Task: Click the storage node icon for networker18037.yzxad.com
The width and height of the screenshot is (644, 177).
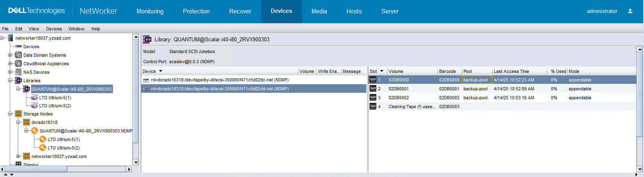Action: pos(26,156)
